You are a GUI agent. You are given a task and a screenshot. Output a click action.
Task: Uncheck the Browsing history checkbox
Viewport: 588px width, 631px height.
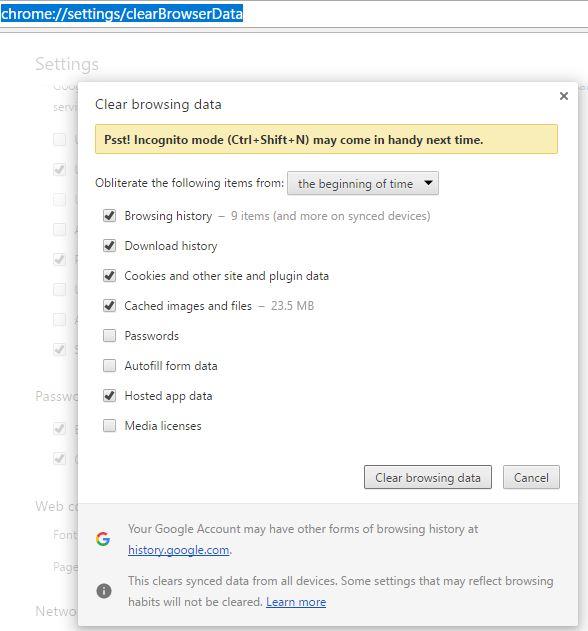click(109, 216)
